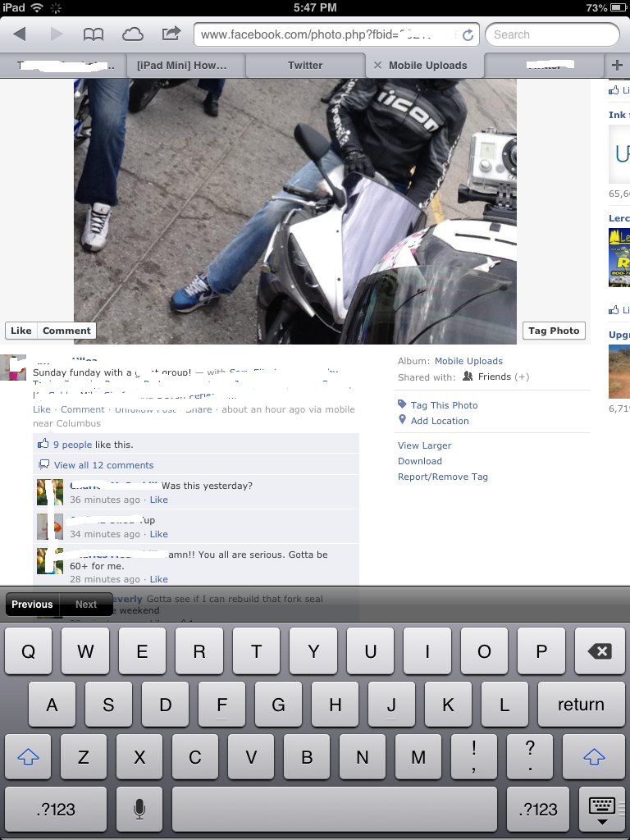Tap the right shift key
This screenshot has height=840, width=630.
click(x=594, y=756)
